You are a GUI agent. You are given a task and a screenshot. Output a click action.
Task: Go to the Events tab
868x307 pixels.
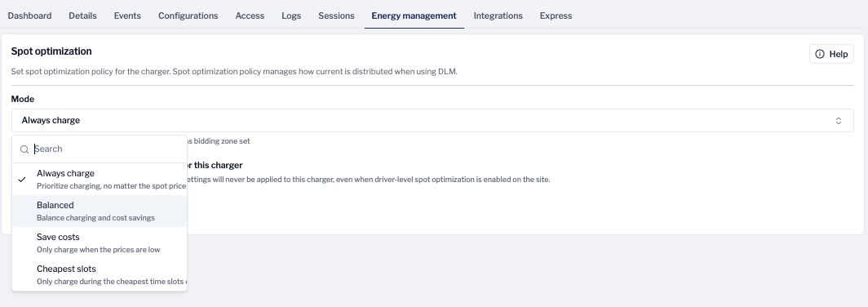[x=127, y=16]
